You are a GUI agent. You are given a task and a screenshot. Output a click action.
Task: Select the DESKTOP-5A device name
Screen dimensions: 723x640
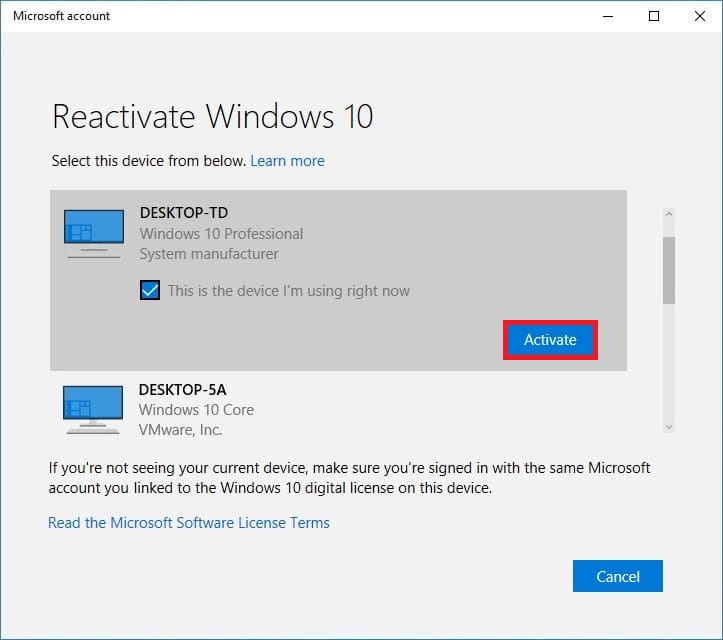[x=183, y=390]
